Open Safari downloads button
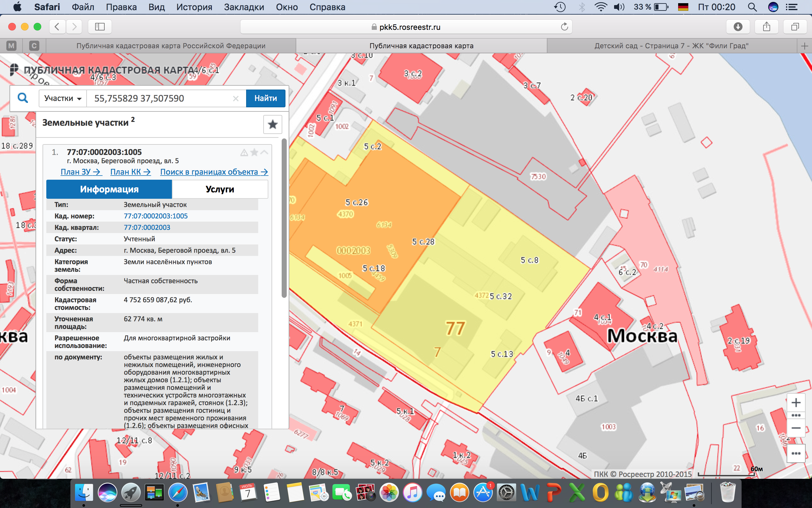 pyautogui.click(x=738, y=27)
